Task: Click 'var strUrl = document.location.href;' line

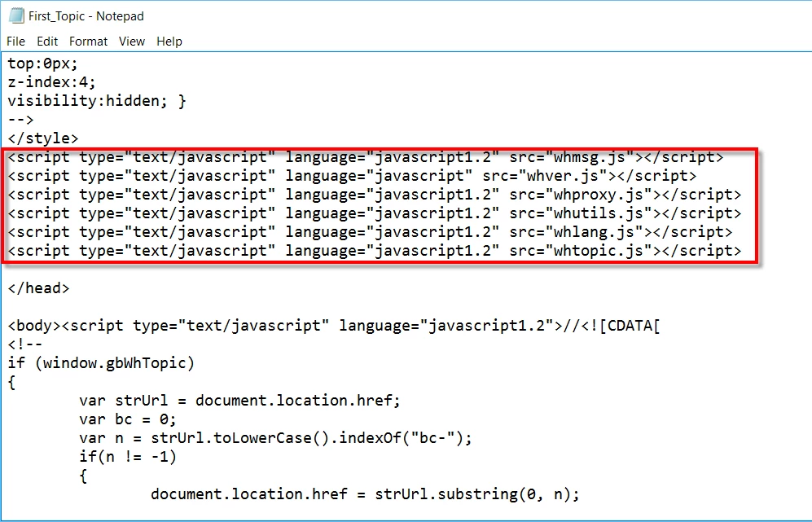Action: click(239, 401)
